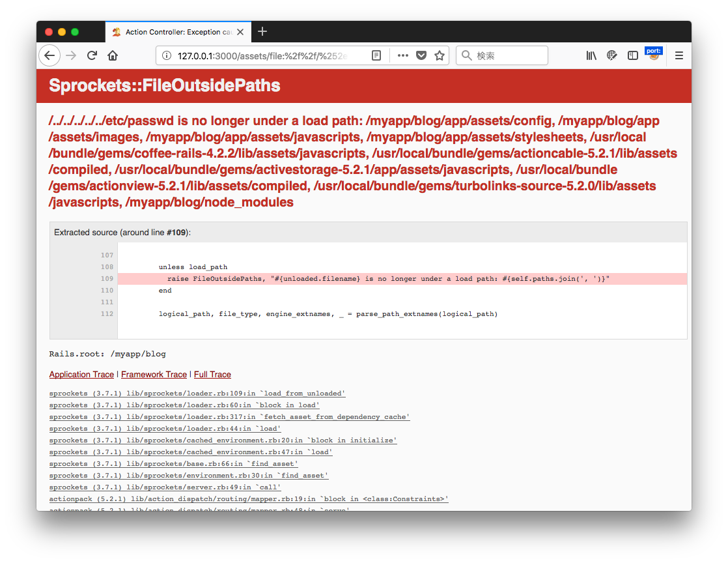Click the line number 111
The height and width of the screenshot is (563, 728).
point(107,302)
